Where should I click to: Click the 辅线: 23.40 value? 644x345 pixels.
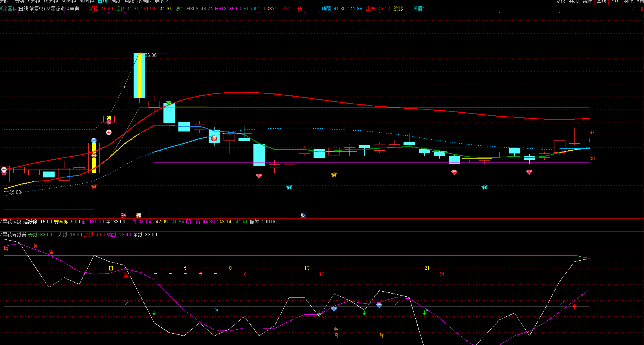[119, 235]
